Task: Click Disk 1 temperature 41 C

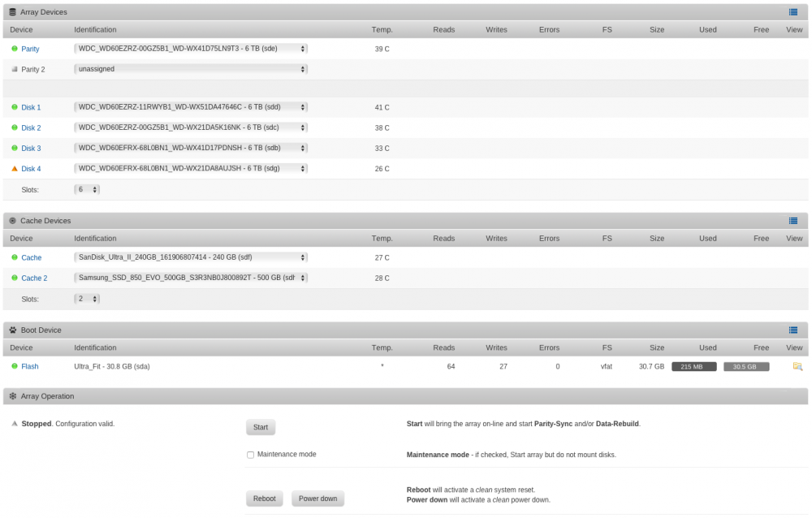Action: (x=382, y=107)
